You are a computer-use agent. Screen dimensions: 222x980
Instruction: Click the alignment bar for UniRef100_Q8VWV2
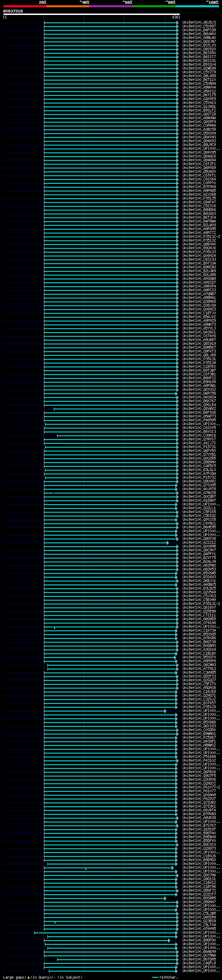(116, 409)
